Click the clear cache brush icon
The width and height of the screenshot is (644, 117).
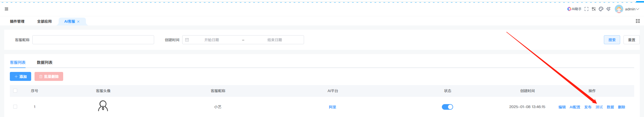[x=608, y=9]
